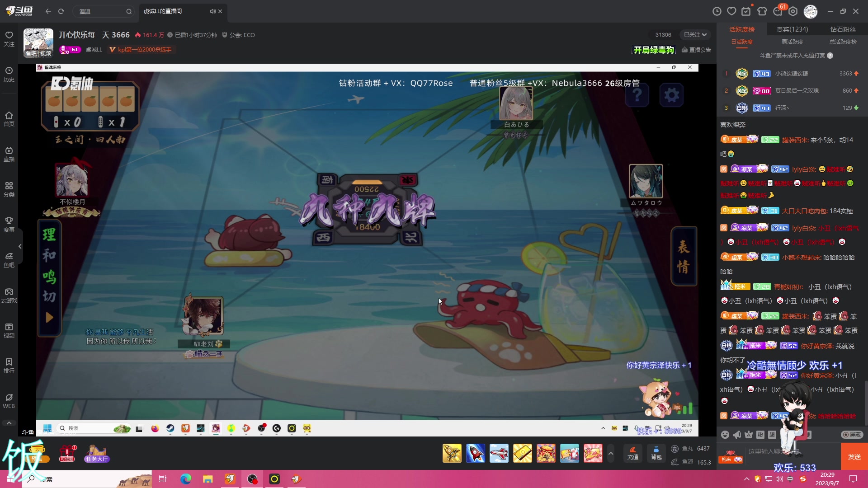The image size is (868, 488).
Task: Click 公会: ECO guild link
Action: coord(238,35)
